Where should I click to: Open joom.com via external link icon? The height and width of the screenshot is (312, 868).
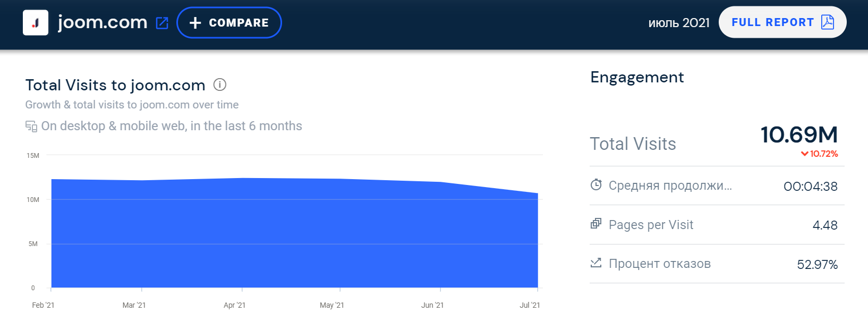click(162, 23)
